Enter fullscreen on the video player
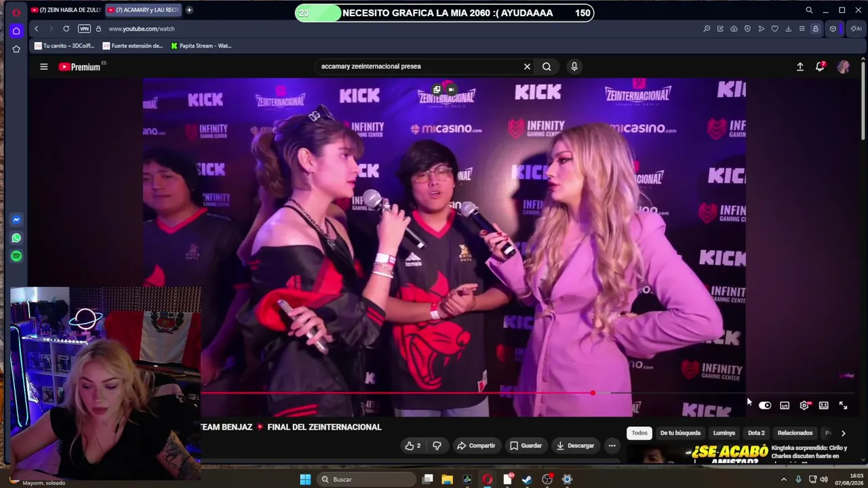 843,405
